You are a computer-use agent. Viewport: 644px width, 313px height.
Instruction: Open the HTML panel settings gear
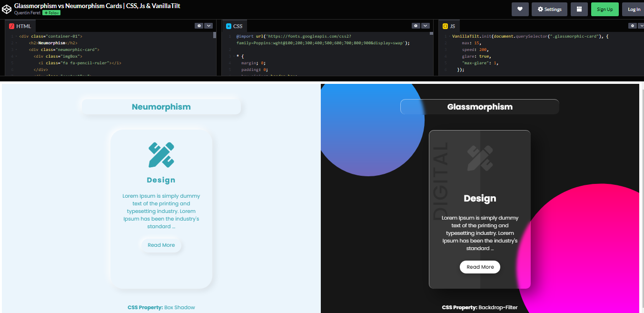point(199,26)
